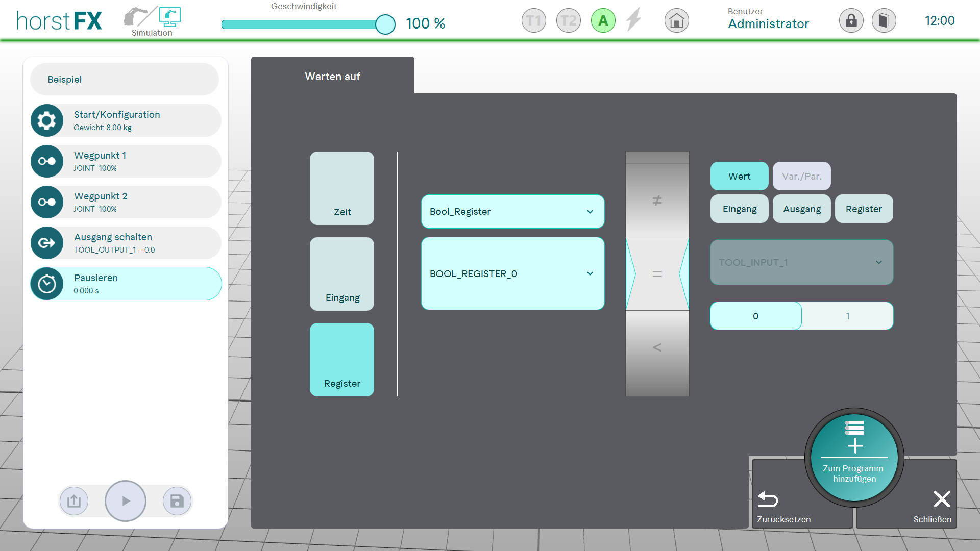Click the lock icon in top bar

point(851,21)
